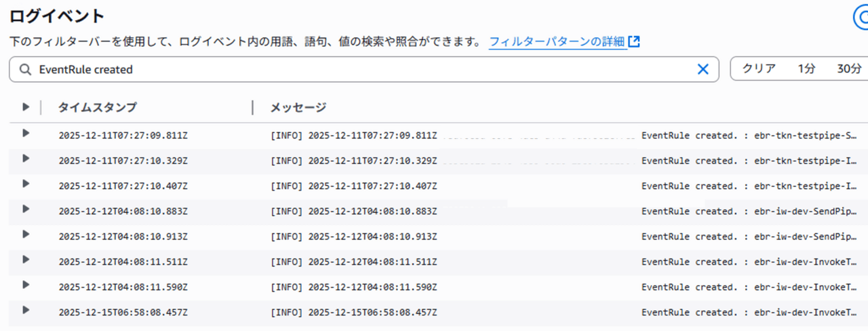
Task: Expand the log event at 2025-12-11T07:27:10.329Z
Action: pyautogui.click(x=26, y=158)
